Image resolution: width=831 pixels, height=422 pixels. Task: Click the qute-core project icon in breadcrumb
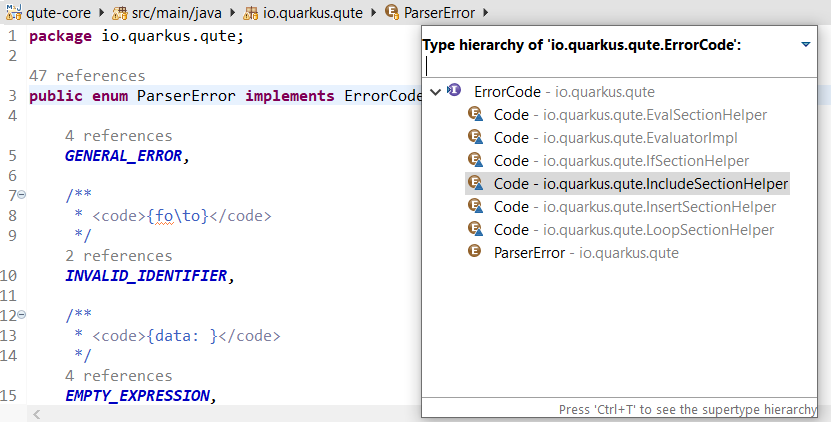(13, 12)
